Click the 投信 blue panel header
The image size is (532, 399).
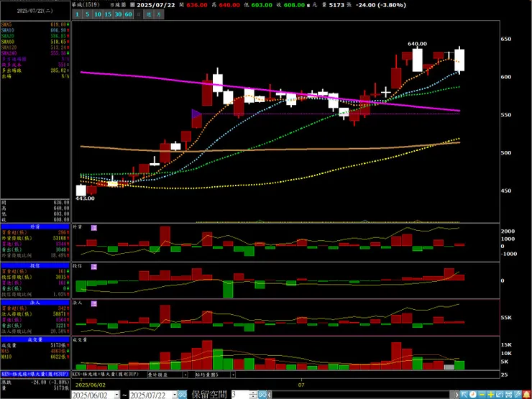[x=35, y=266]
